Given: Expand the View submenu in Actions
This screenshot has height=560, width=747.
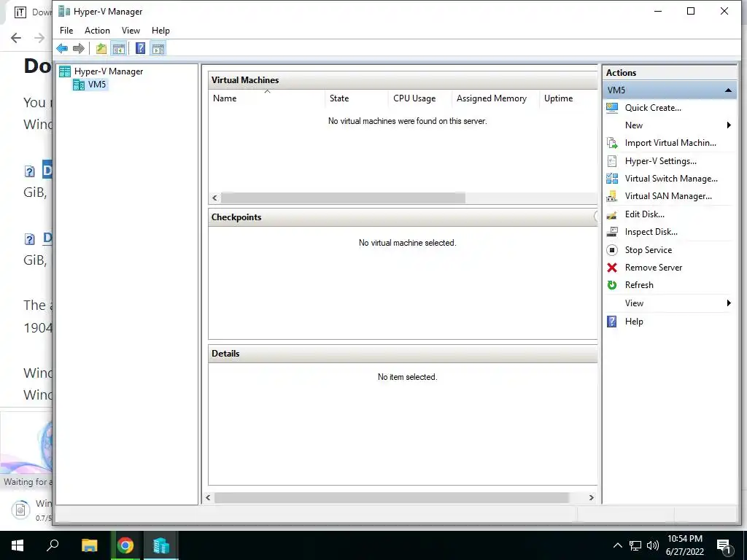Looking at the screenshot, I should click(670, 303).
